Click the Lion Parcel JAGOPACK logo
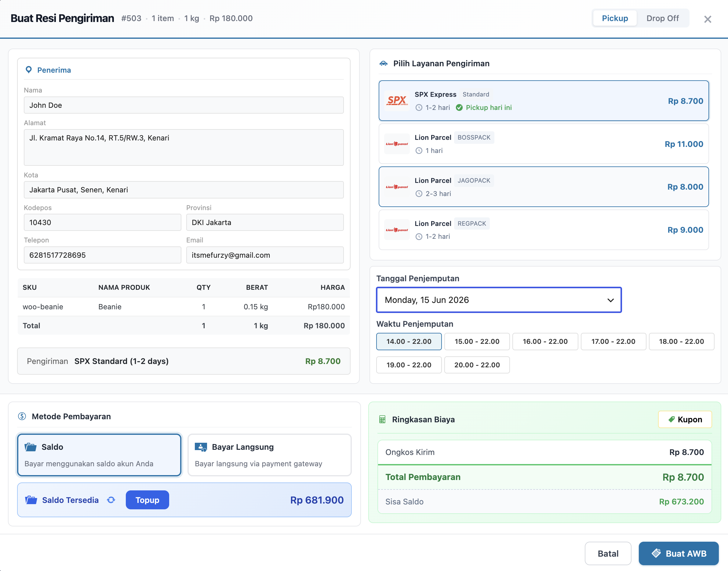728x571 pixels. click(x=397, y=187)
